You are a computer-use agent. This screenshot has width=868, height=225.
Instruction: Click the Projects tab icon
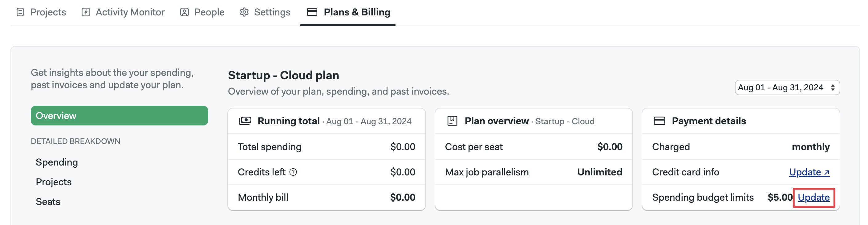click(x=20, y=12)
